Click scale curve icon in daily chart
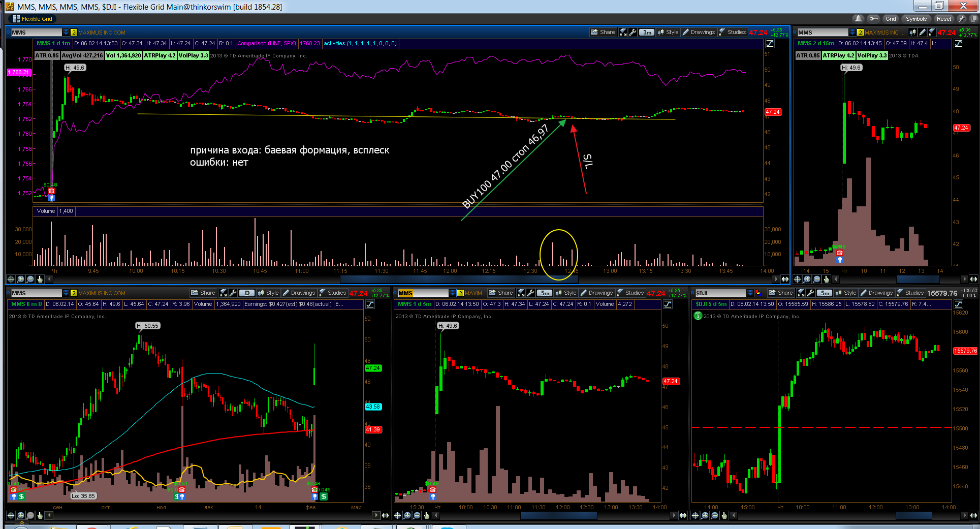Image resolution: width=980 pixels, height=529 pixels. tap(370, 304)
